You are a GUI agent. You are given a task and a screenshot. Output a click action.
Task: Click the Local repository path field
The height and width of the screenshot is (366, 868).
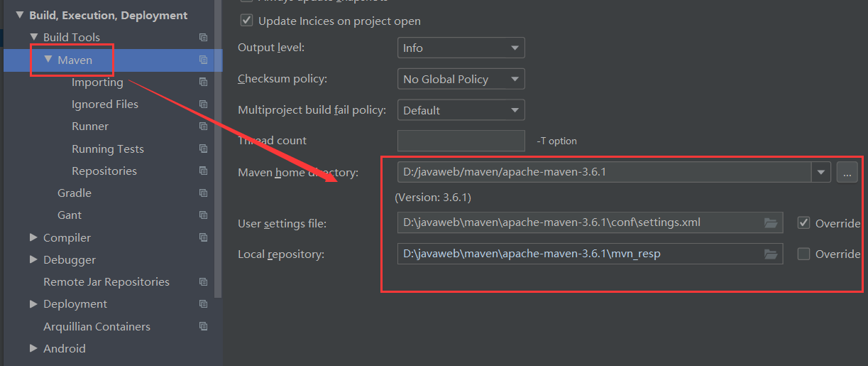[x=590, y=254]
